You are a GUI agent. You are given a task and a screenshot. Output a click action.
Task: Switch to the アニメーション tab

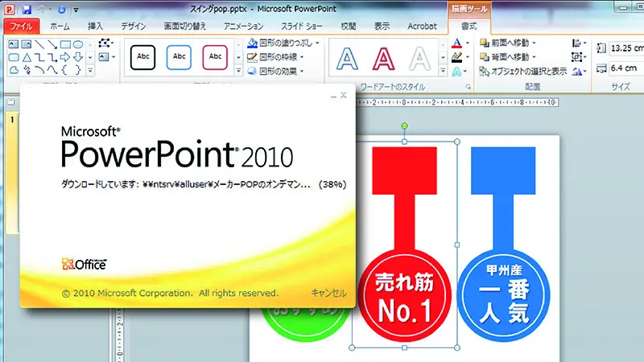point(244,27)
